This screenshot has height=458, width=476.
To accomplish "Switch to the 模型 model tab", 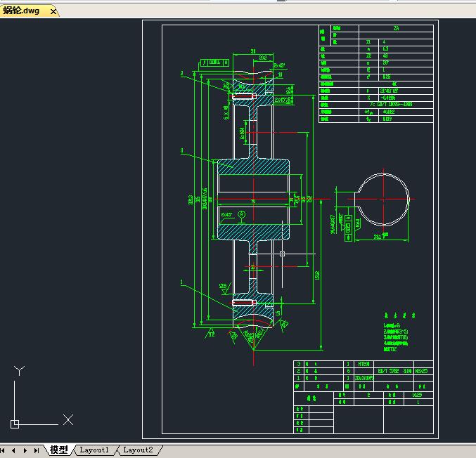I will tap(59, 450).
